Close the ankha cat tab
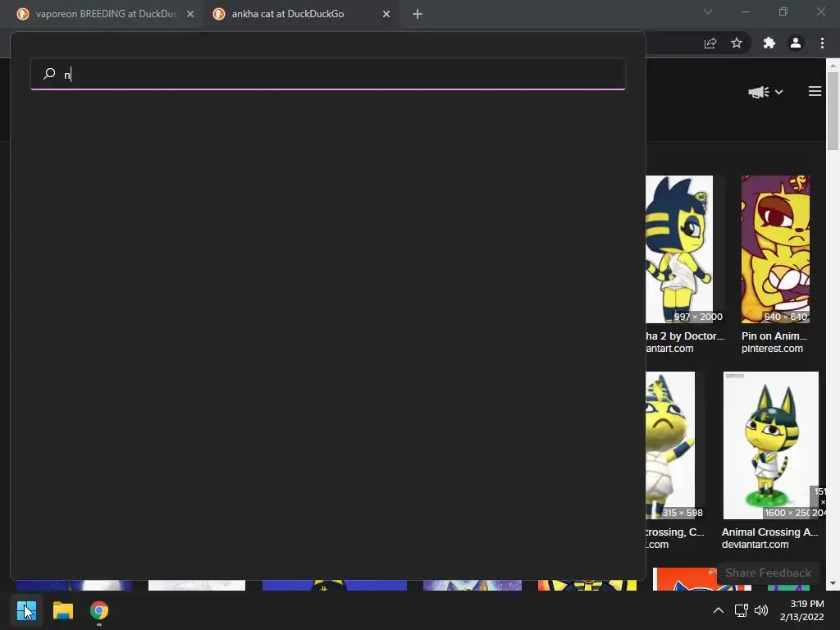Screen dimensions: 840x630 (386, 14)
